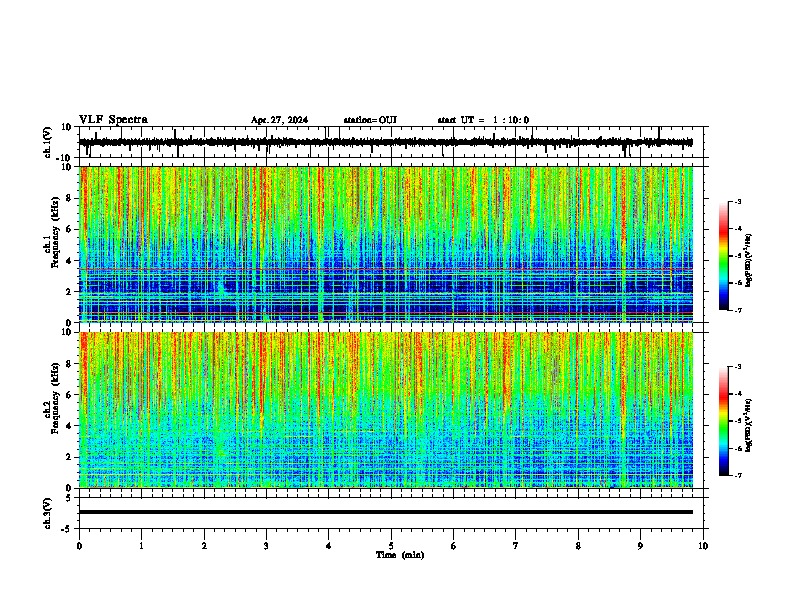Click the "-3" label on ch.2 color scale
Image resolution: width=792 pixels, height=612 pixels.
coord(737,367)
